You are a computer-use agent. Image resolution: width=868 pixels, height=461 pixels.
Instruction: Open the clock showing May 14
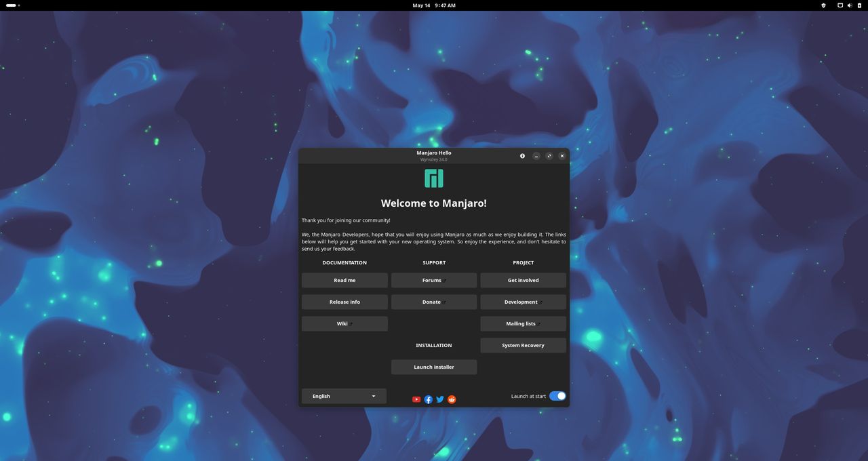tap(434, 5)
